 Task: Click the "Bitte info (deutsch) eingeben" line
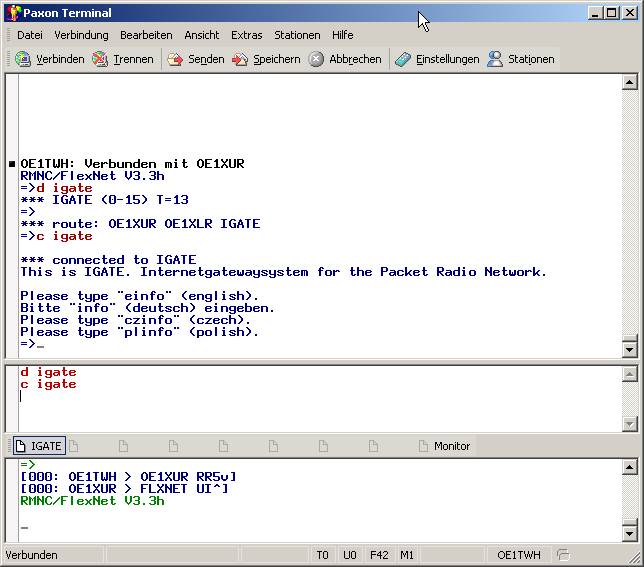pyautogui.click(x=147, y=308)
